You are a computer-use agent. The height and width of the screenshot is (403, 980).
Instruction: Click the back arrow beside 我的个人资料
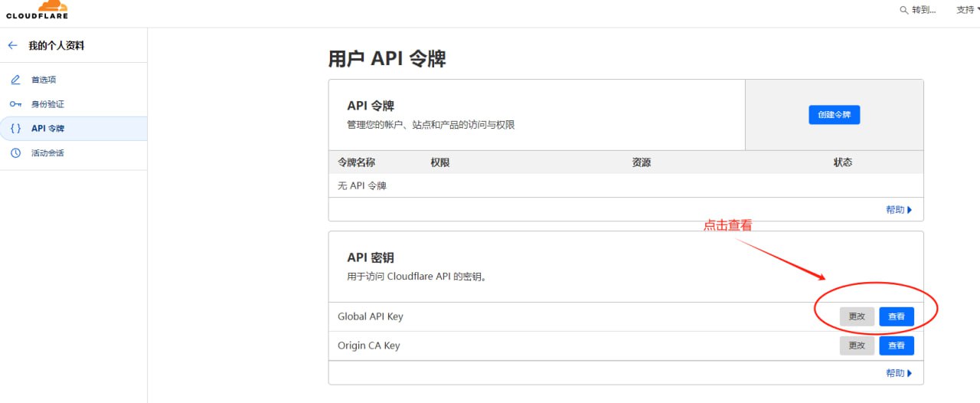tap(13, 46)
